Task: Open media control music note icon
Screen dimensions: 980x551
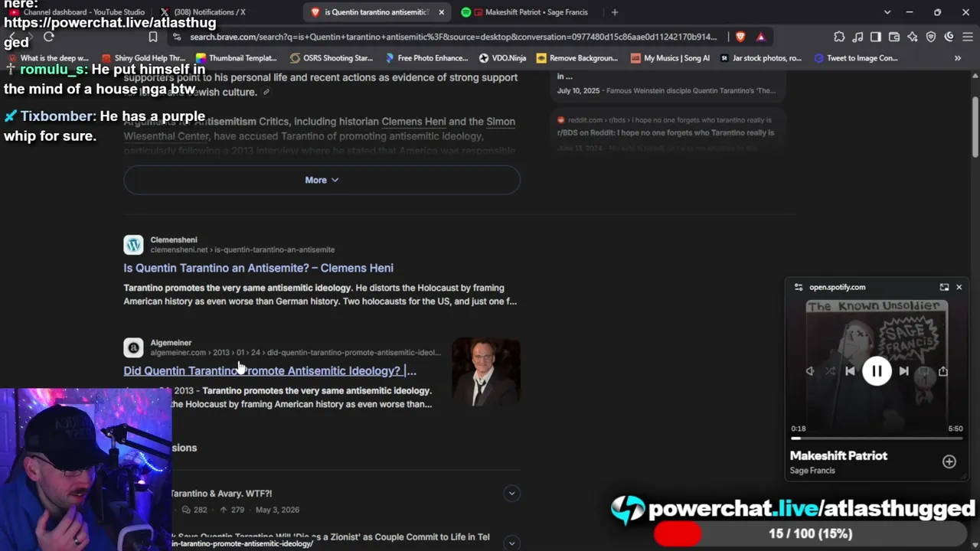Action: 857,37
